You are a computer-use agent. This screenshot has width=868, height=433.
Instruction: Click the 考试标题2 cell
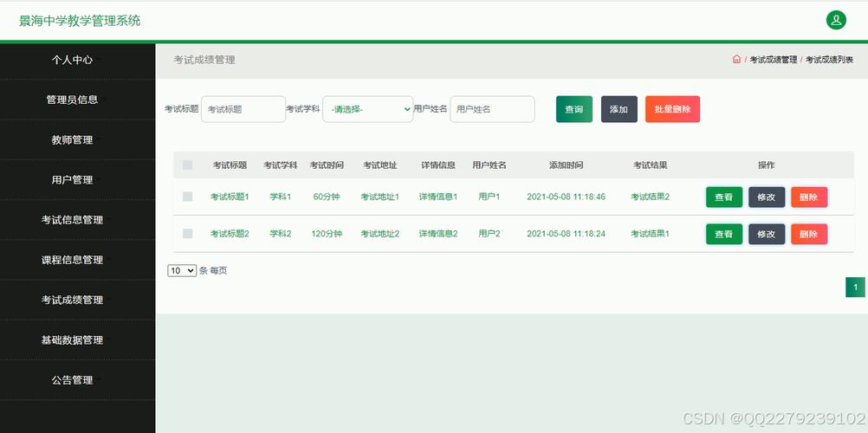230,234
